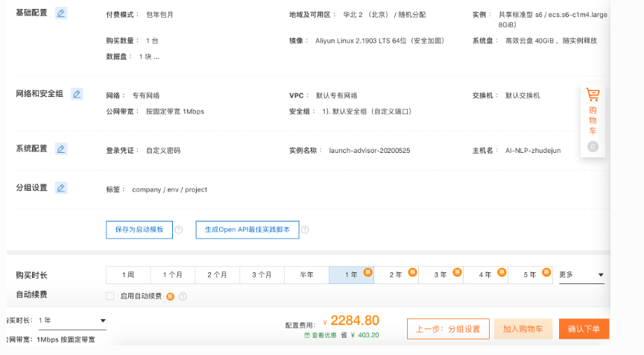Screen dimensions: 644x355
Task: Show help for auto-renewal option
Action: click(183, 297)
